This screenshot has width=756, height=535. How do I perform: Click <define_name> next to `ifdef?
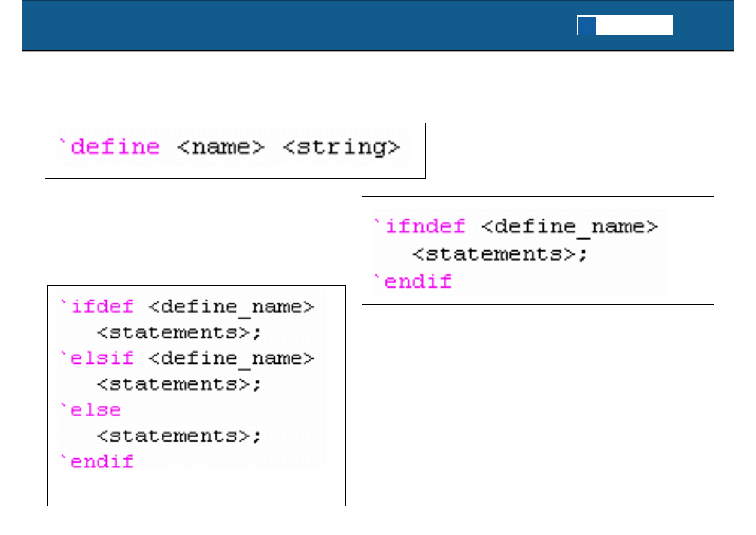tap(231, 306)
